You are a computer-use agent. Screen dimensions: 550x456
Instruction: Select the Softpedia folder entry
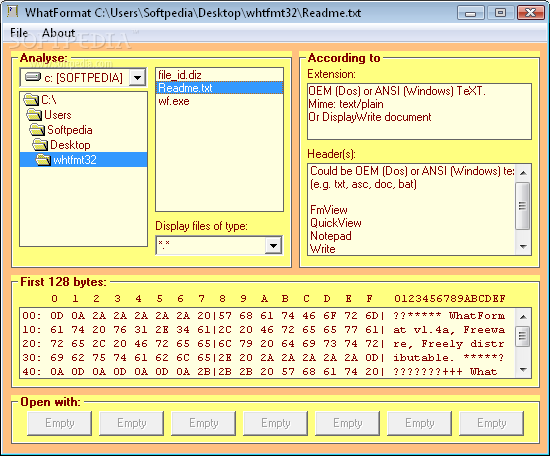[x=83, y=130]
